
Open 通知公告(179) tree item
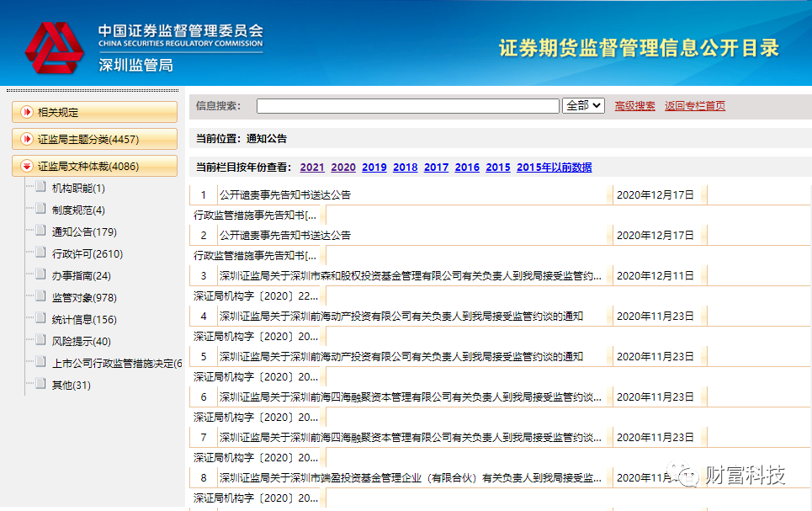84,232
